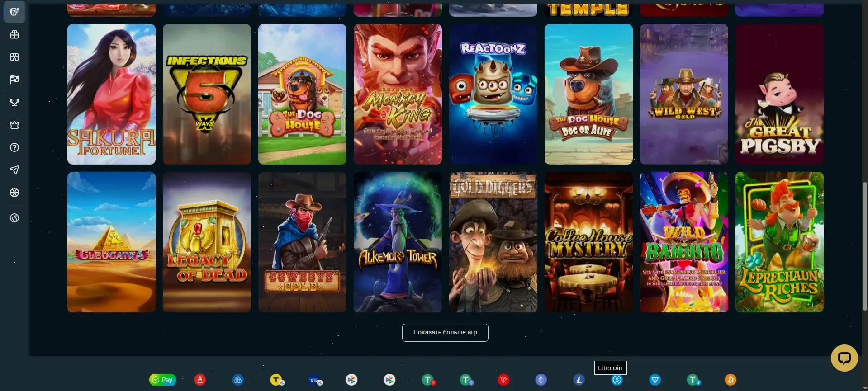Screen dimensions: 868x391
Task: Open the crown VIP icon in the sidebar
Action: 14,125
